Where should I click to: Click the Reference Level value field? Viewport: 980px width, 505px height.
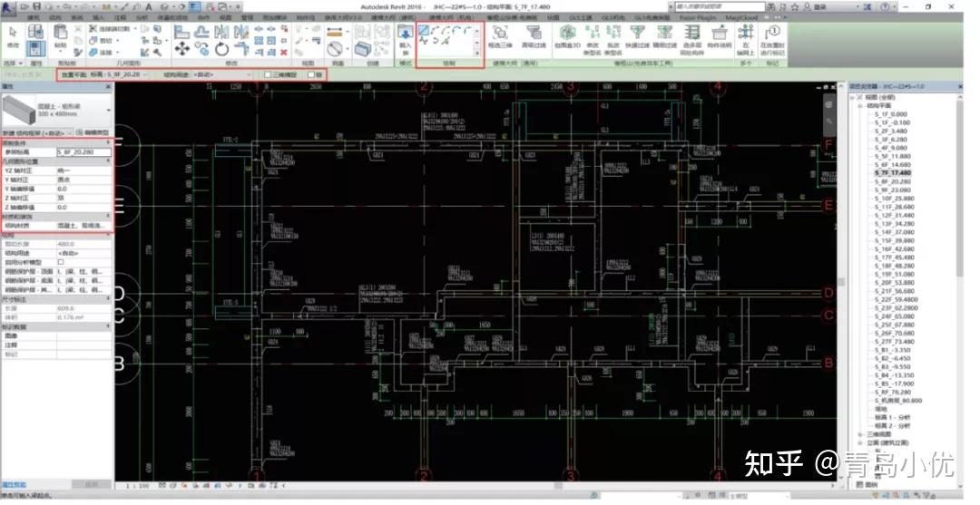point(83,152)
